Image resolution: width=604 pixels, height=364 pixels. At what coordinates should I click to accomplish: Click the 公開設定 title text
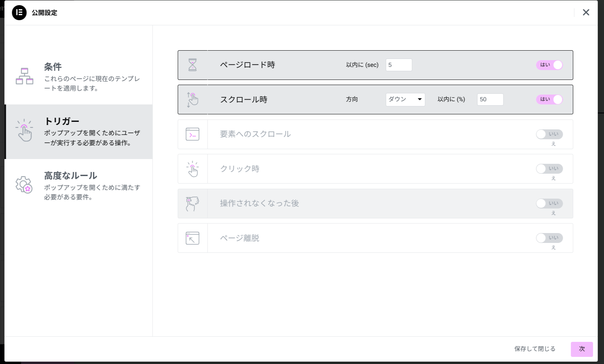45,13
